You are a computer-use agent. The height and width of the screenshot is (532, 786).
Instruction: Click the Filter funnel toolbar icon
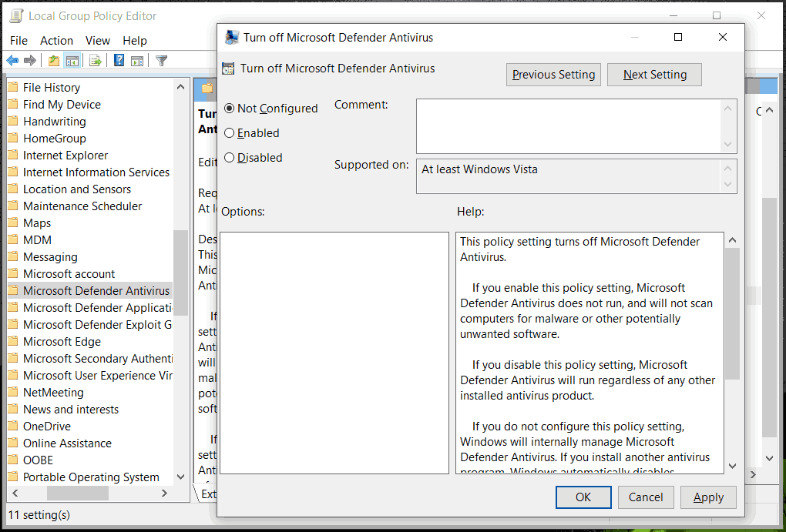pos(161,61)
